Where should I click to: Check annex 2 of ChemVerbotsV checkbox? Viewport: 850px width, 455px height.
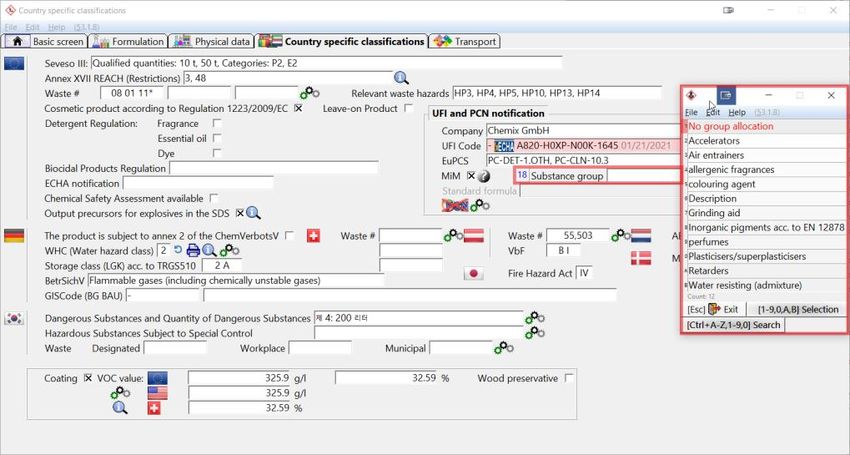tap(290, 235)
